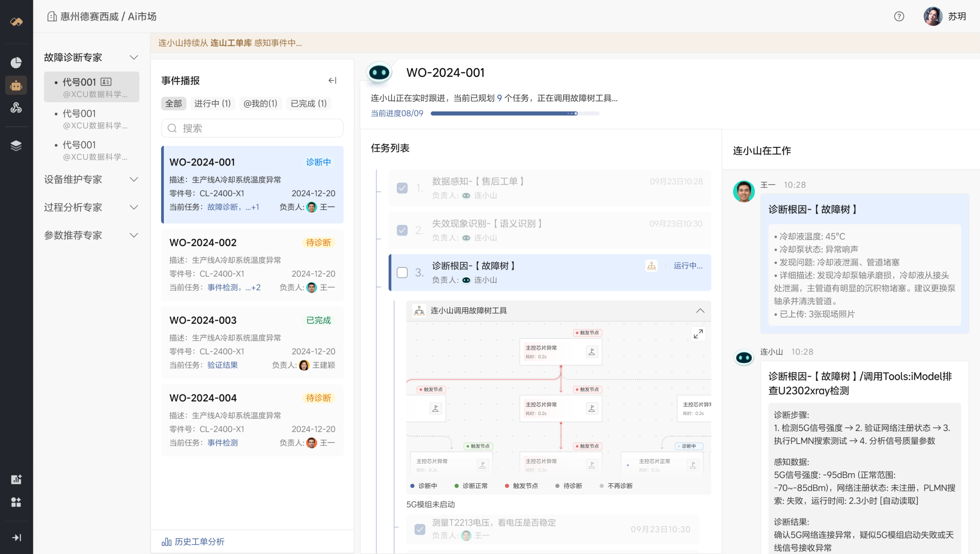Open the pie chart dashboard sidebar icon
Screen dimensions: 980x554
(16, 62)
